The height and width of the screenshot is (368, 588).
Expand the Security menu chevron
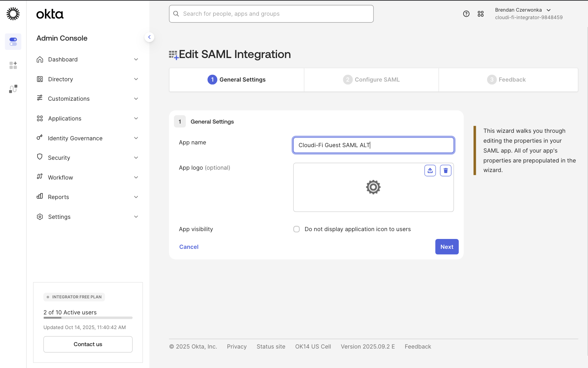click(136, 158)
